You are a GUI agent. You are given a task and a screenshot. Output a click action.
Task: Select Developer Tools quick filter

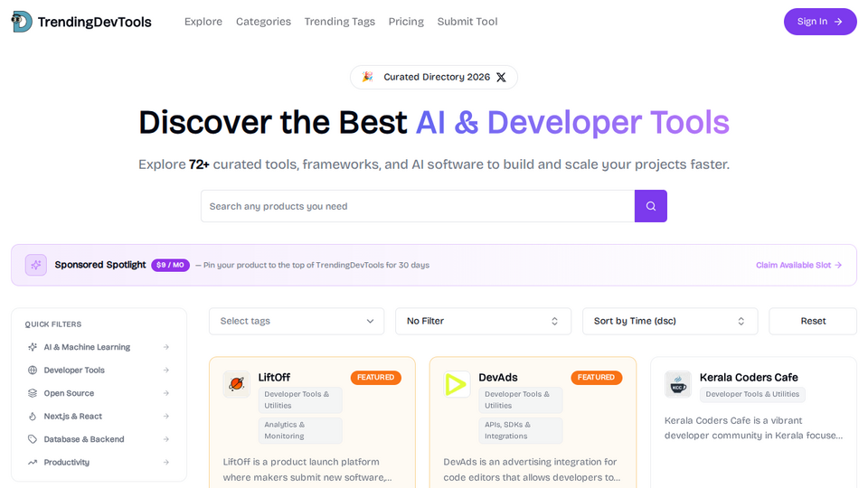[99, 371]
